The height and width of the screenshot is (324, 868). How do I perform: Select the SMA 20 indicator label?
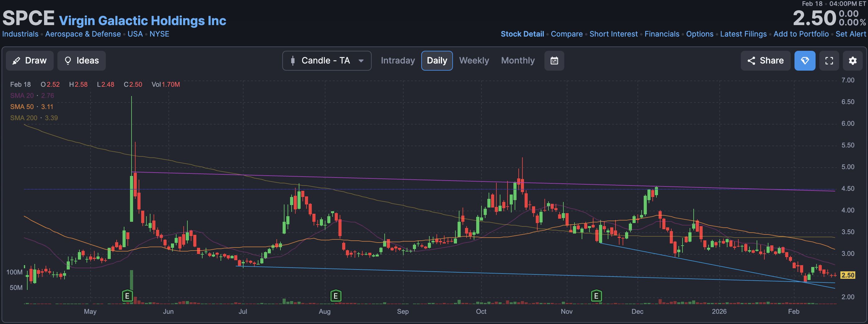(22, 95)
